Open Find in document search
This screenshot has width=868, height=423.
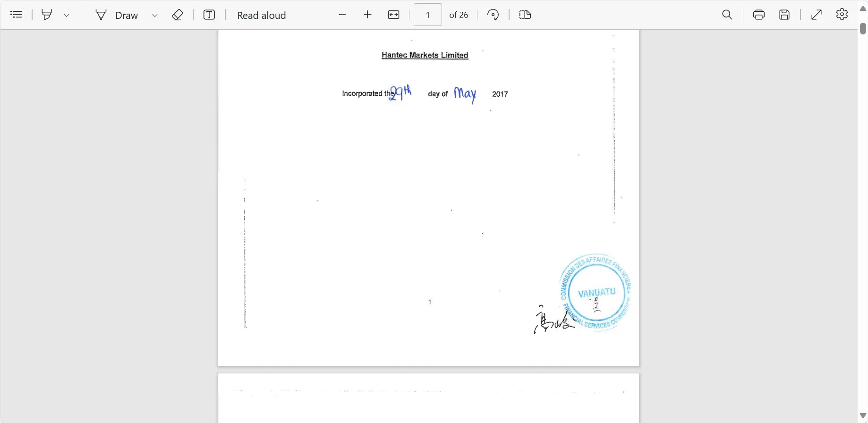(x=727, y=15)
